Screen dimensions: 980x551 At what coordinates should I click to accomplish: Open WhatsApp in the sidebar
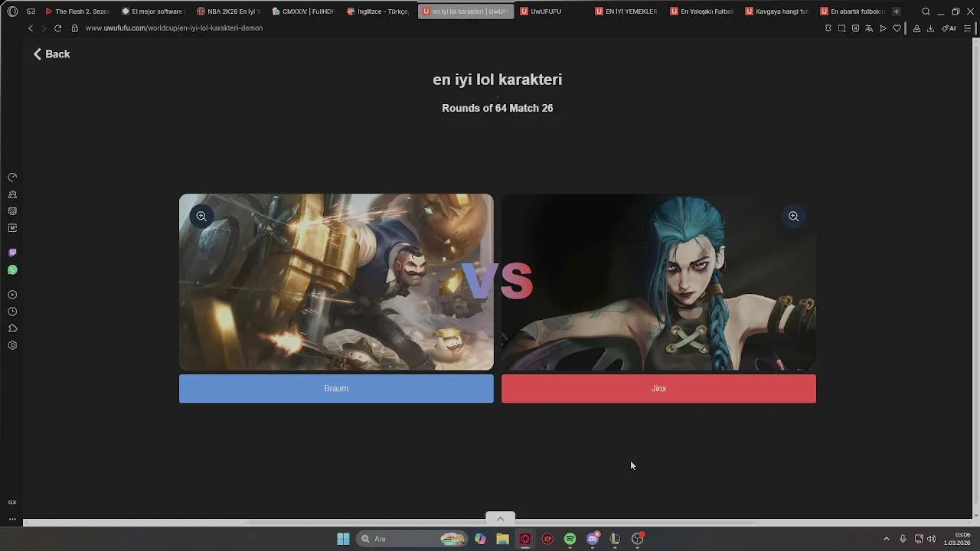(x=12, y=270)
